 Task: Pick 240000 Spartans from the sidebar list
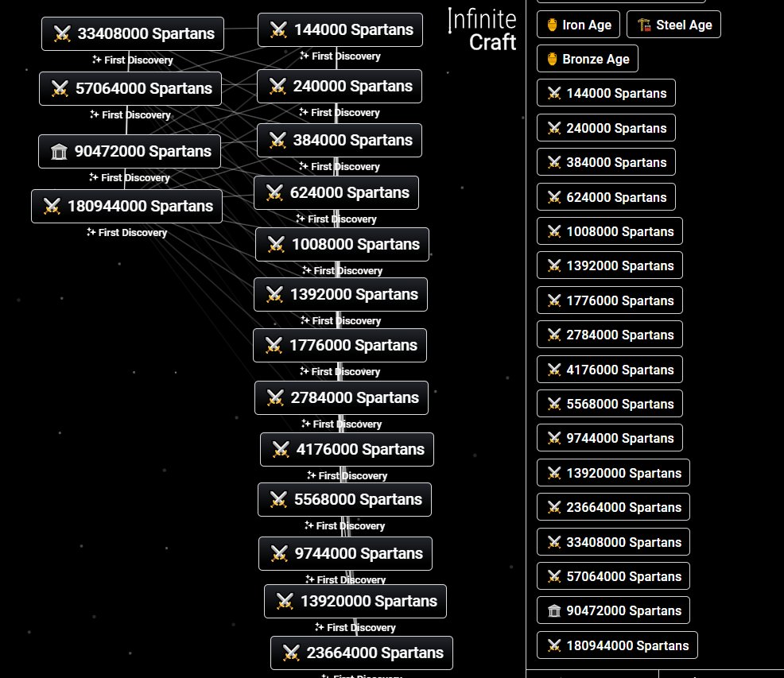(x=606, y=128)
